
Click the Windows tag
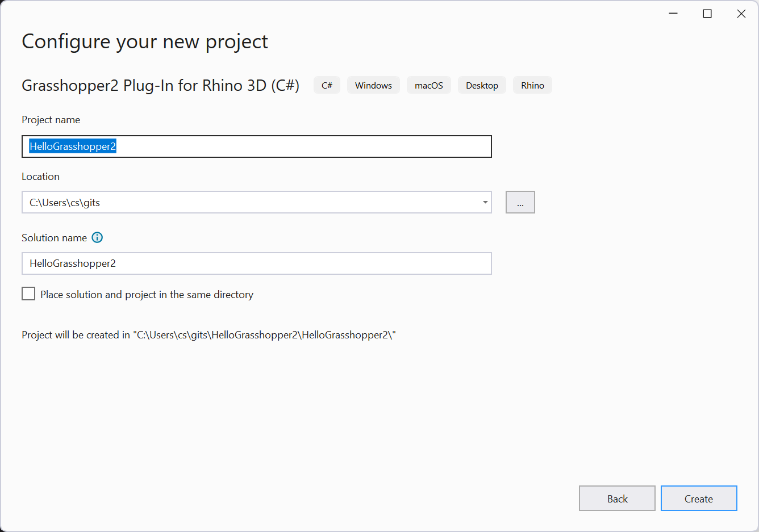(373, 85)
